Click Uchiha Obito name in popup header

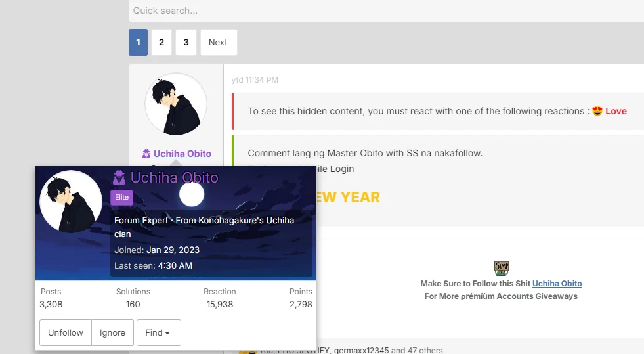(175, 177)
